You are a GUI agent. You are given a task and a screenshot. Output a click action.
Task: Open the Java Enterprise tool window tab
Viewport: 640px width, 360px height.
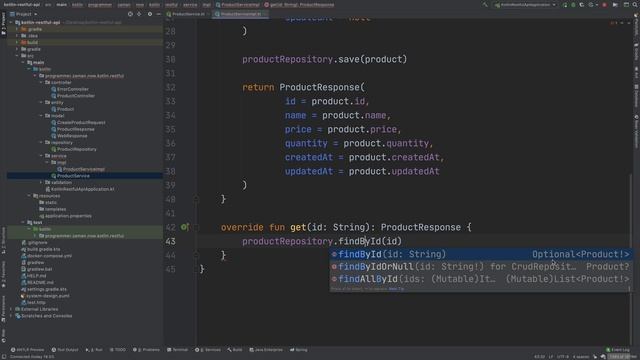point(266,350)
